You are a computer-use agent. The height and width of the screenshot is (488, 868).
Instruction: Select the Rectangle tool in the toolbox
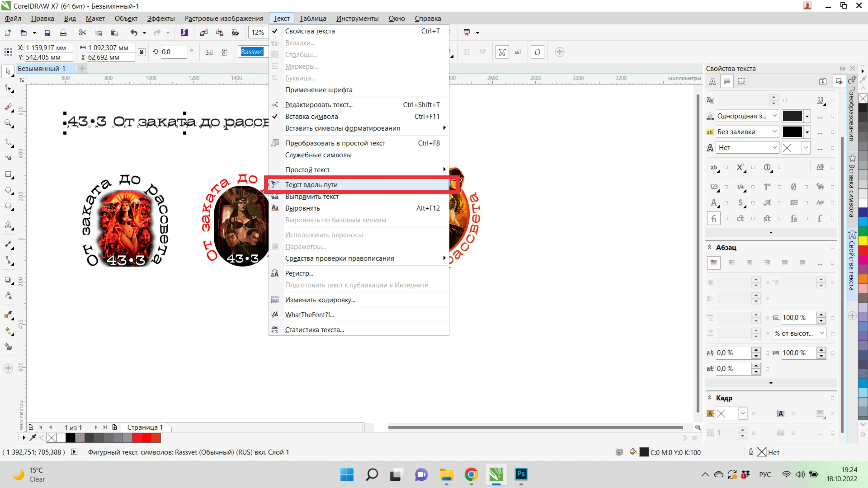click(x=8, y=174)
